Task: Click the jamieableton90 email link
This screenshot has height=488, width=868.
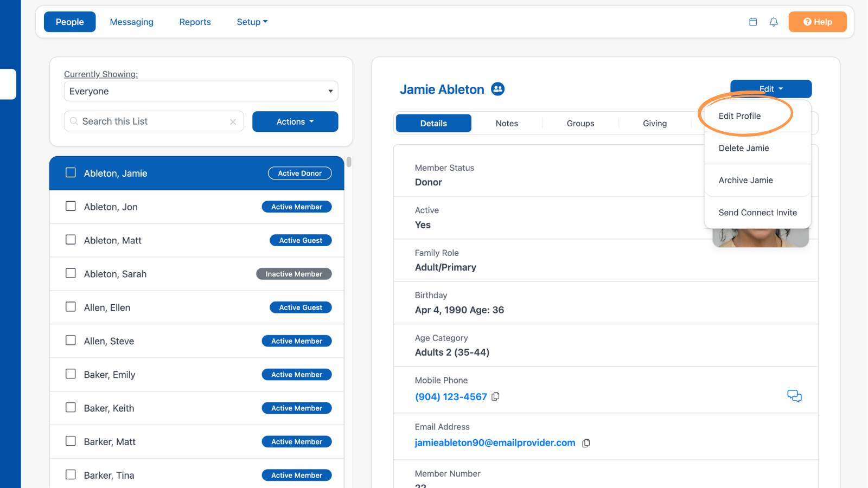Action: click(x=495, y=442)
